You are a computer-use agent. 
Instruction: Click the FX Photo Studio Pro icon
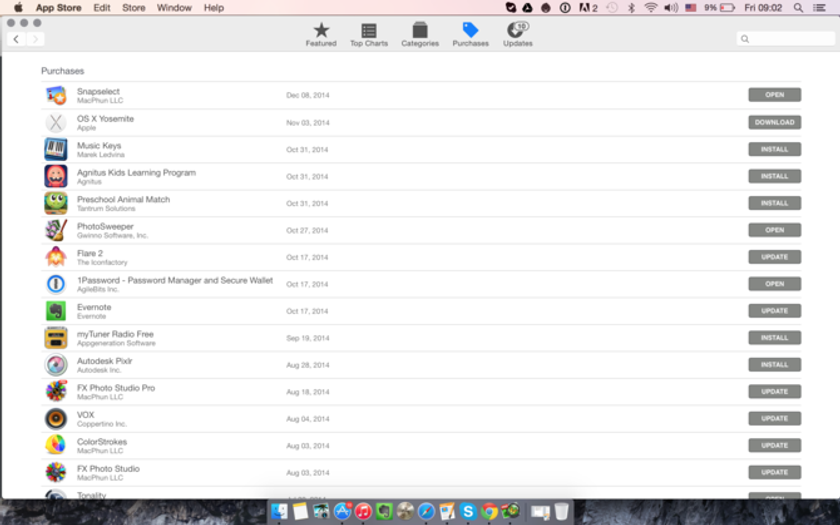click(x=56, y=392)
